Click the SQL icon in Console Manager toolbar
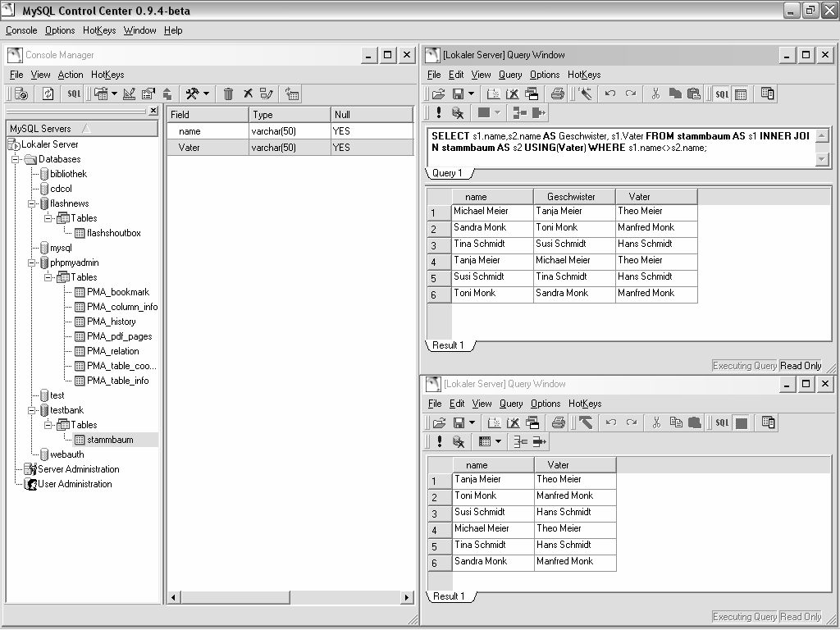 click(74, 94)
